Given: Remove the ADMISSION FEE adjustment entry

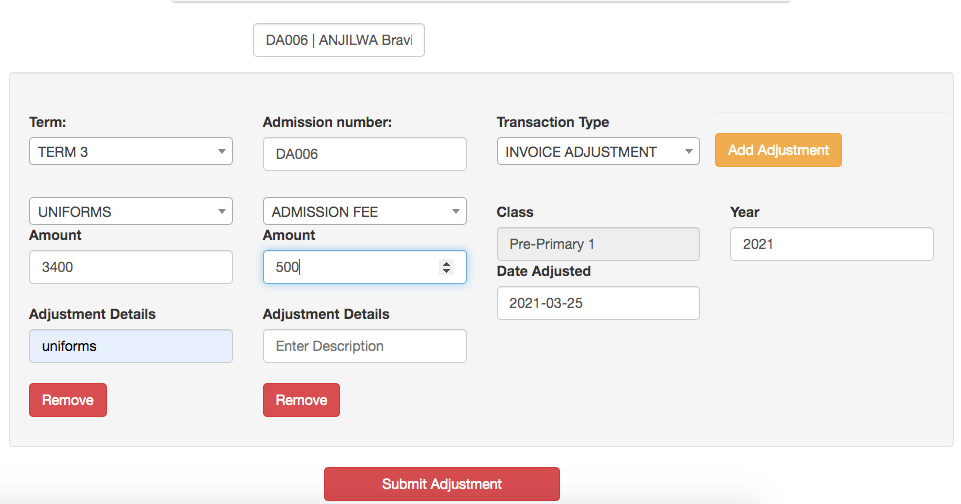Looking at the screenshot, I should coord(301,400).
